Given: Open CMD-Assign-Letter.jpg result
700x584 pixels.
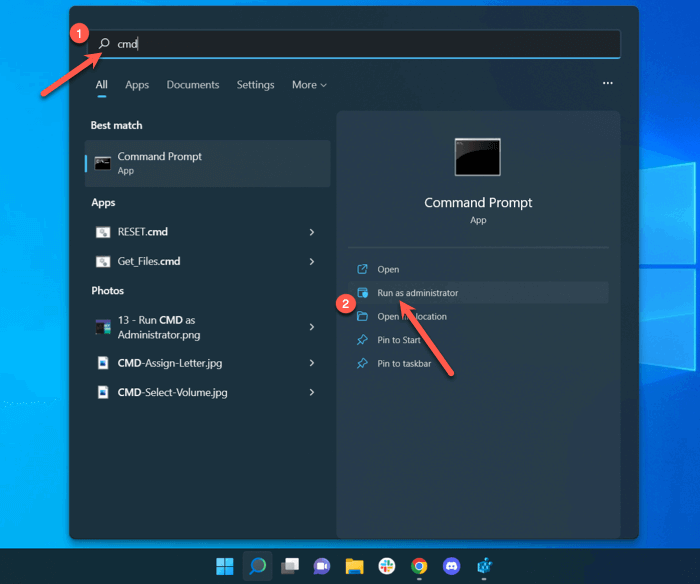Looking at the screenshot, I should [208, 363].
